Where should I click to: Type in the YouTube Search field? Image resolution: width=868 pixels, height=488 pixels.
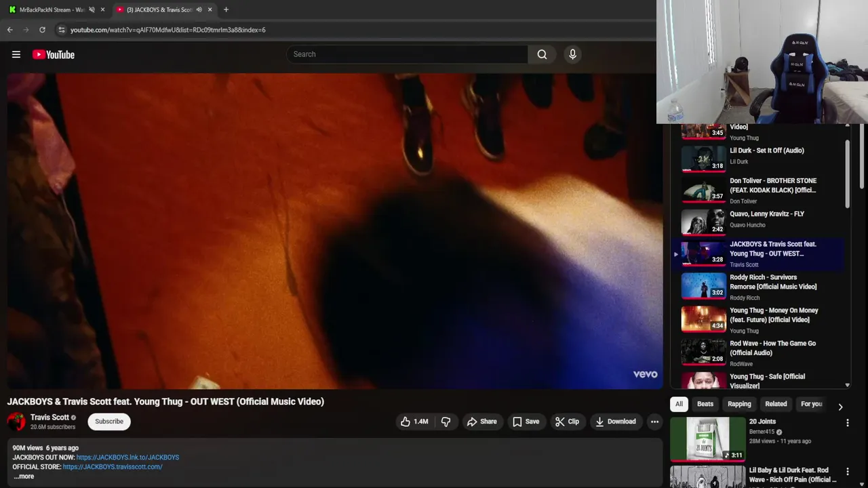point(407,54)
